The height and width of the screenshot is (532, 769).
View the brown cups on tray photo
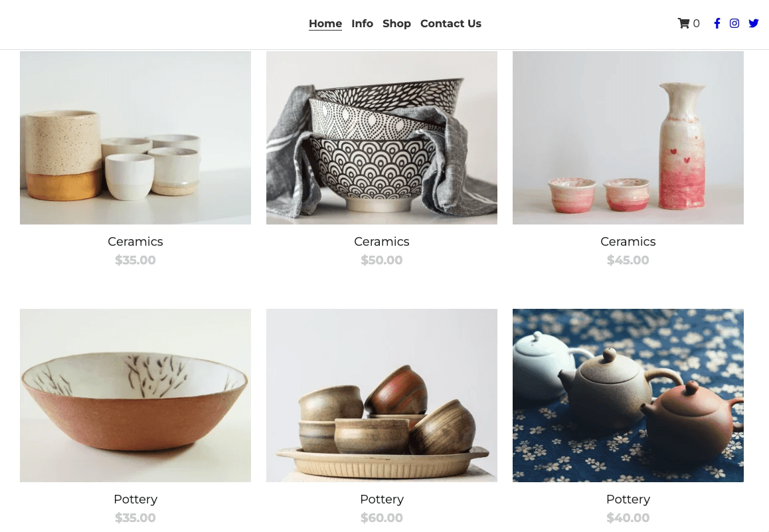tap(382, 395)
